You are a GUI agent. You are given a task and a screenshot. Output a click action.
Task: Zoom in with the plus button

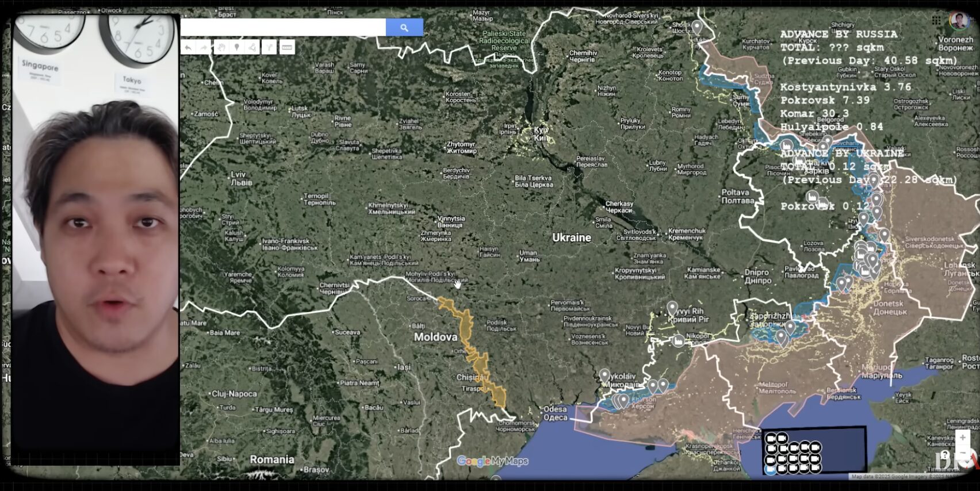point(963,438)
